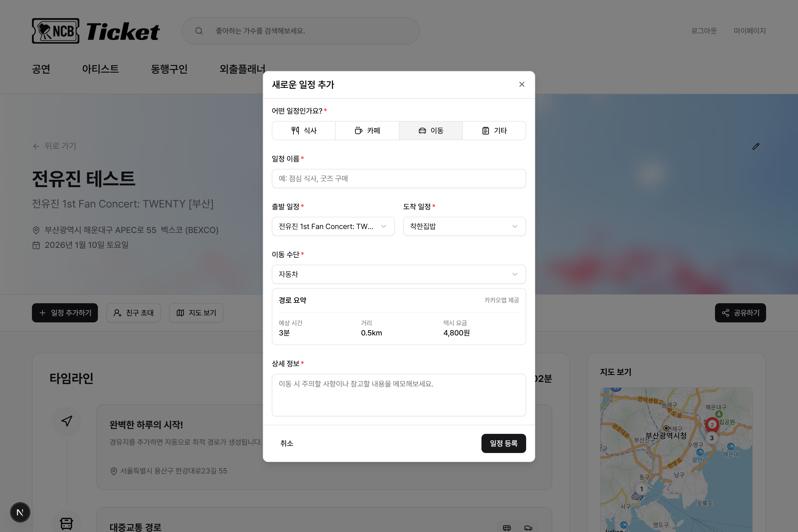Viewport: 798px width, 532px height.
Task: Open the 도착 일정 dropdown
Action: pos(464,226)
